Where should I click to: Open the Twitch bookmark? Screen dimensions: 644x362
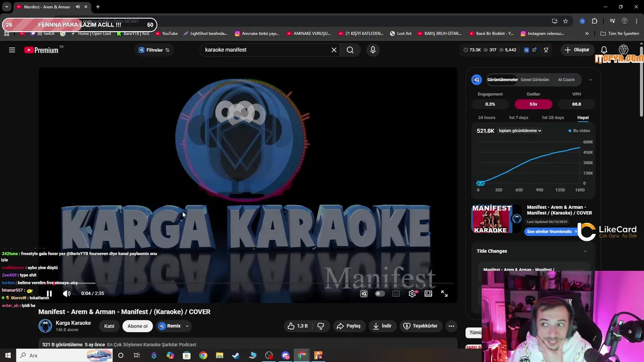43,34
